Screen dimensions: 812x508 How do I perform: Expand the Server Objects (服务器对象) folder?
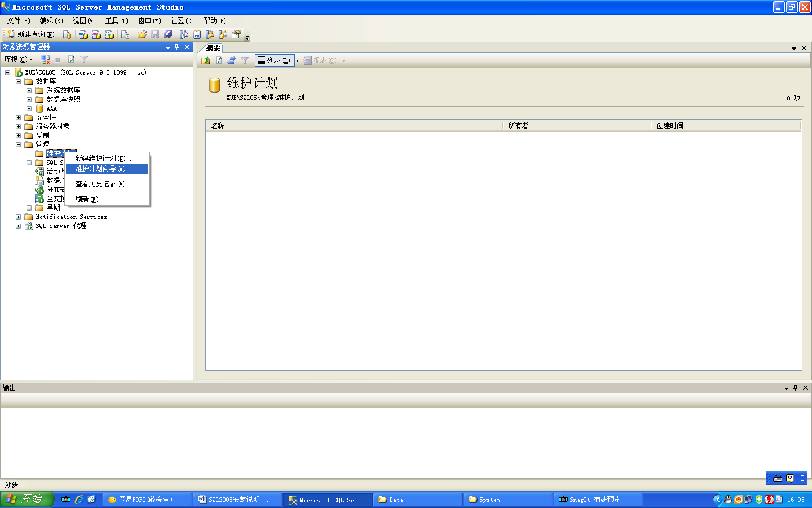(18, 126)
